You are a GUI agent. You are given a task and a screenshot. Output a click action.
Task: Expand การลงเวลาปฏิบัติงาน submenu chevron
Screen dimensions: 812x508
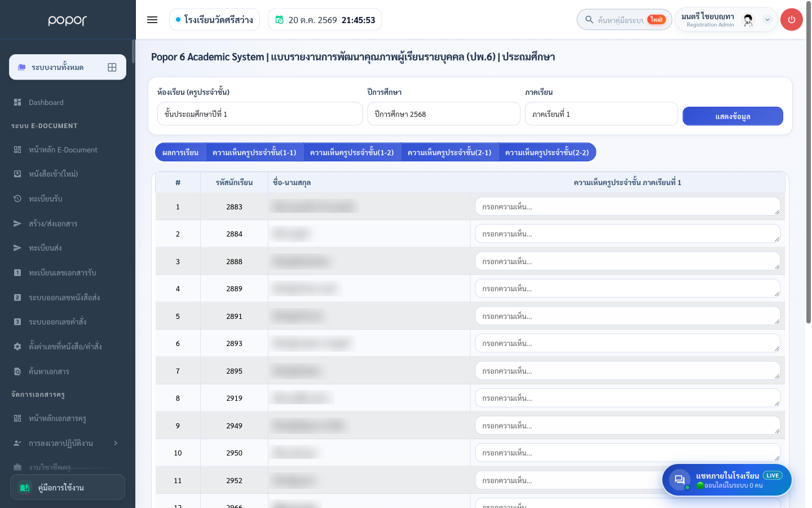pos(116,443)
